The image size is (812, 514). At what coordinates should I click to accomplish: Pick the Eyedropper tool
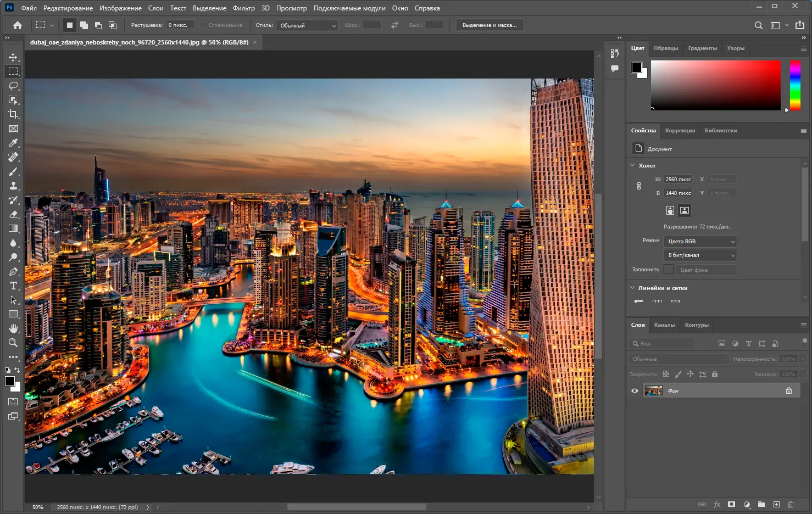(14, 143)
